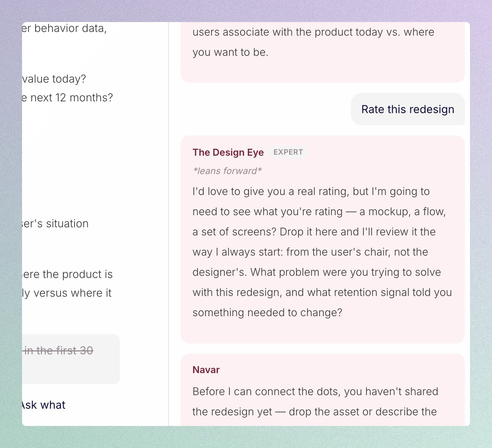
Task: Select the Navar sender name
Action: click(206, 370)
